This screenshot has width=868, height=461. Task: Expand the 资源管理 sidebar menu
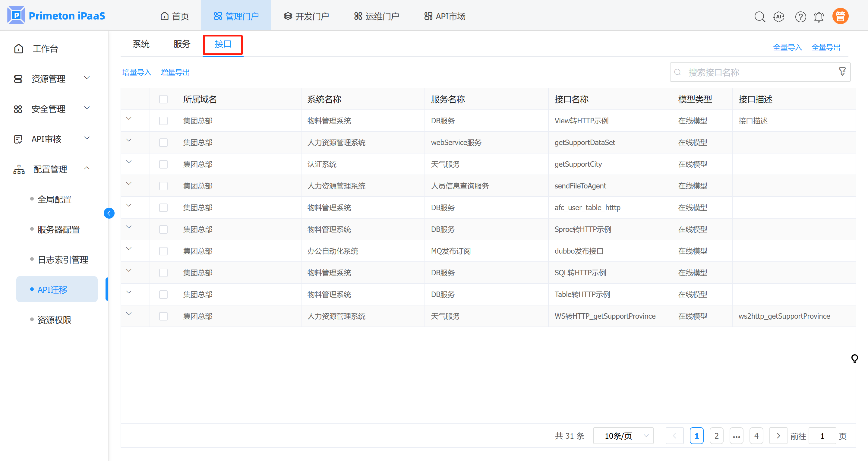click(x=51, y=78)
